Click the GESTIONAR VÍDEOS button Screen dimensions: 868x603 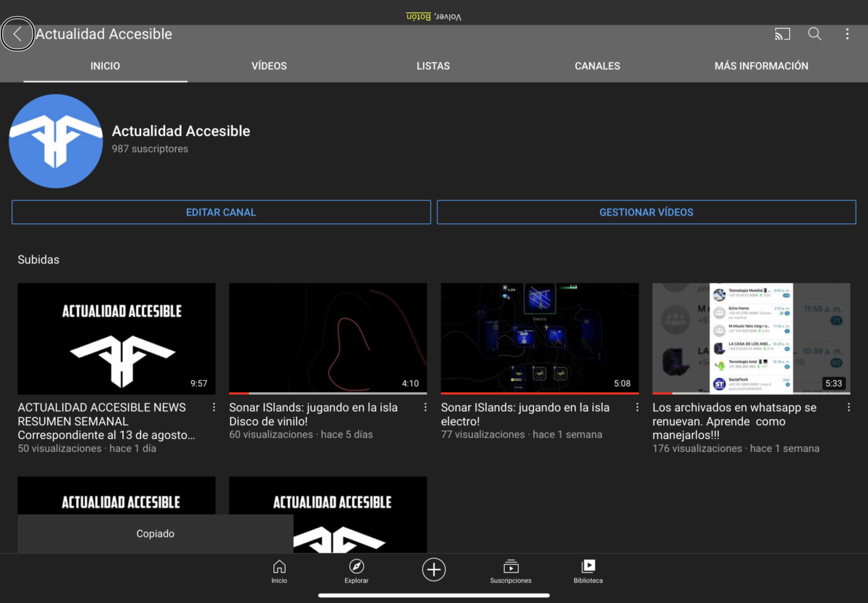click(647, 213)
